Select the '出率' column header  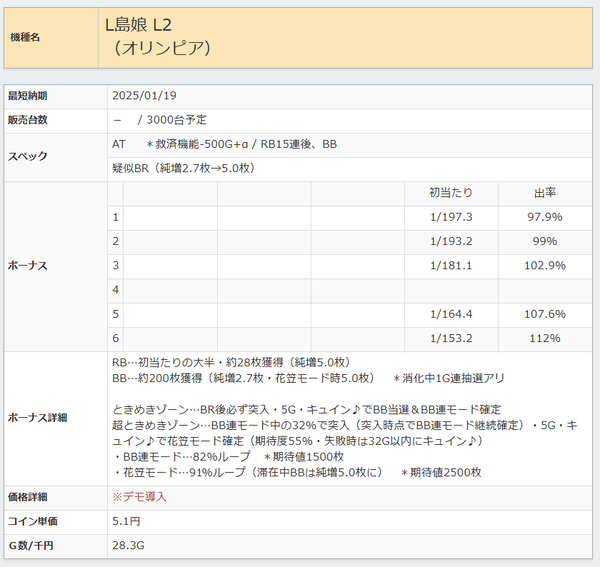point(545,192)
